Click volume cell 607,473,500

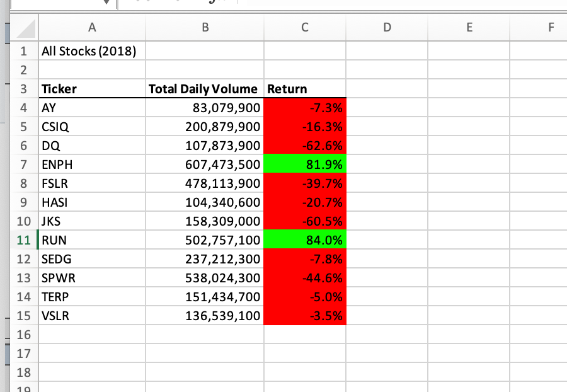tap(205, 164)
